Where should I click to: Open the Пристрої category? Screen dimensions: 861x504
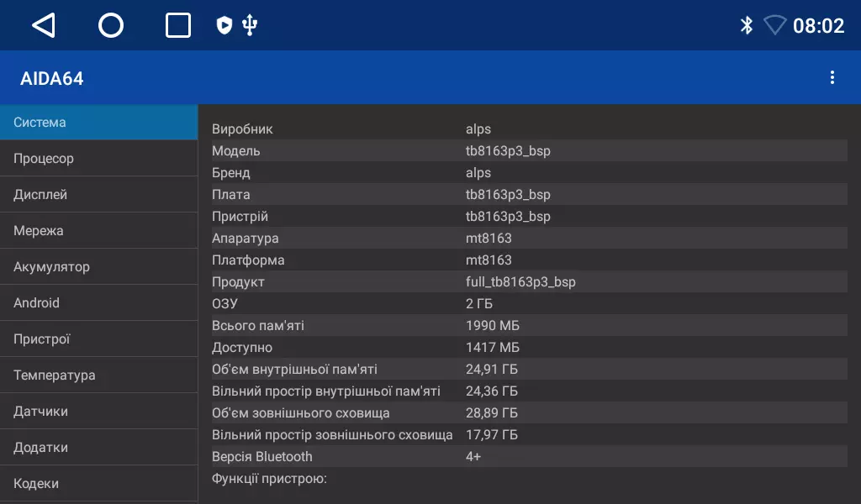click(x=98, y=339)
